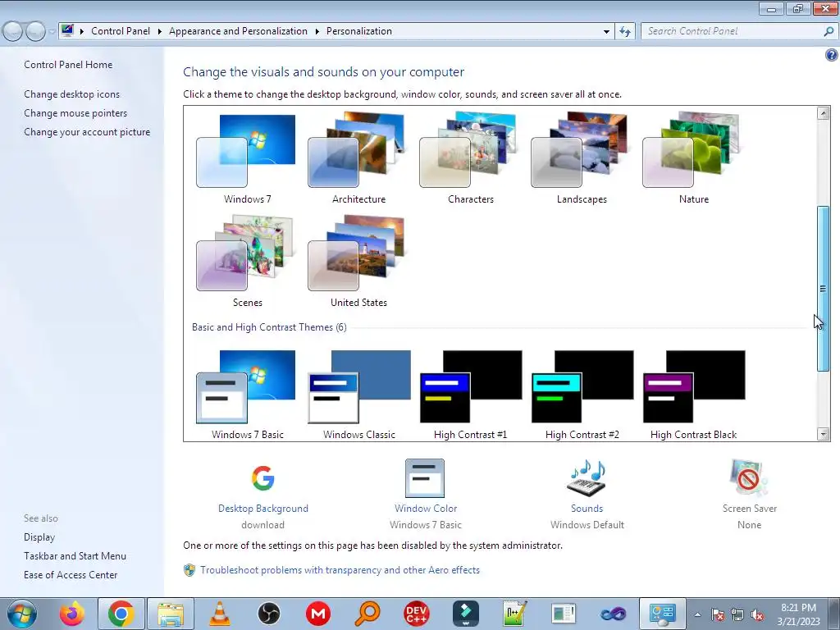This screenshot has width=840, height=630.
Task: Open the orange magnifier app on taskbar
Action: [367, 614]
